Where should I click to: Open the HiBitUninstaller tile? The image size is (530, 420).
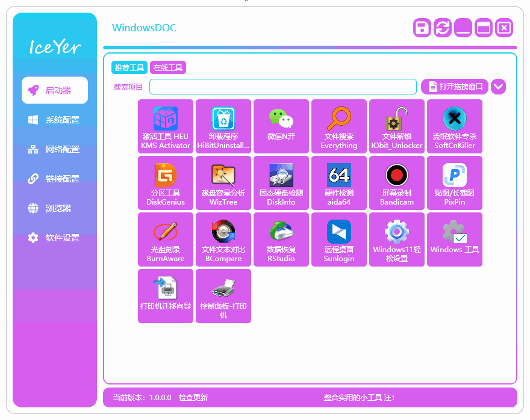(223, 126)
